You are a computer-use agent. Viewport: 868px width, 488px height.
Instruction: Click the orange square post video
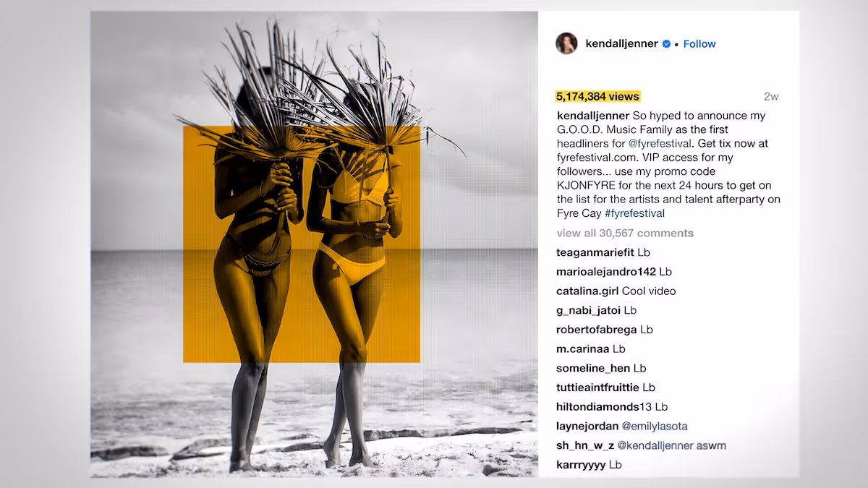(x=302, y=244)
